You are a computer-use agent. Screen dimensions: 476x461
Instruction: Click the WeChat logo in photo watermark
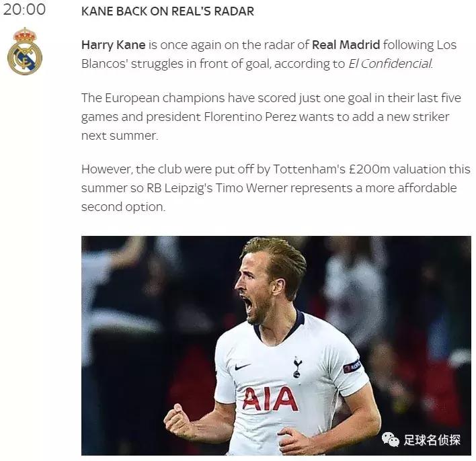pos(391,439)
